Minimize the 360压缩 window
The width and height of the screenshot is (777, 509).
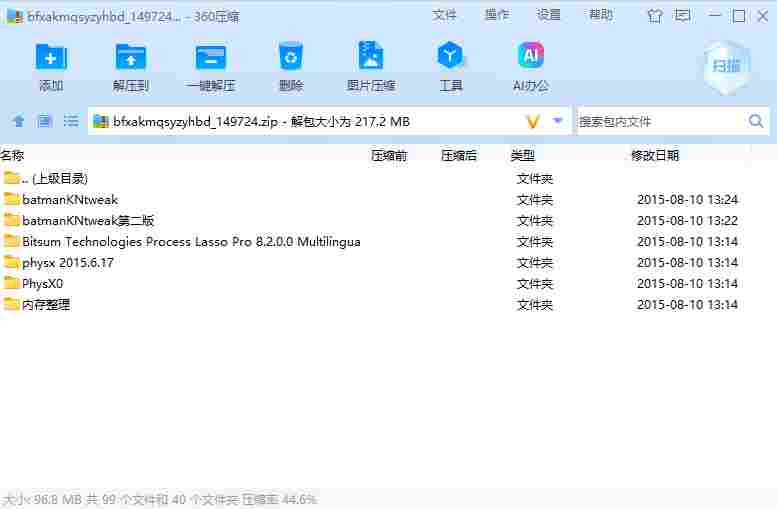714,16
